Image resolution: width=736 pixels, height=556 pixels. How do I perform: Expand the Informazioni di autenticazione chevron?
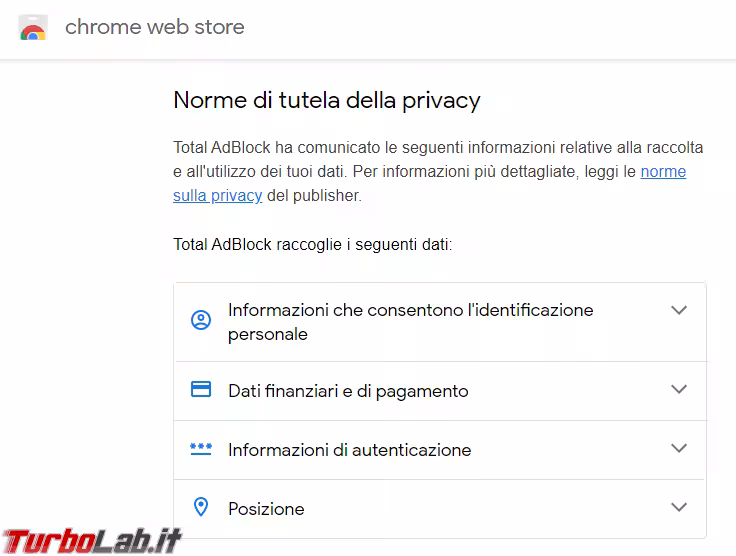point(679,448)
